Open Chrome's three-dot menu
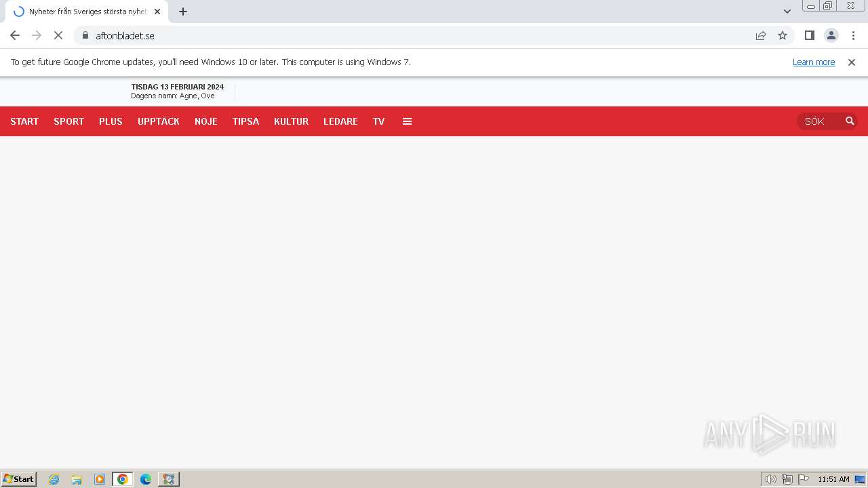 tap(852, 35)
